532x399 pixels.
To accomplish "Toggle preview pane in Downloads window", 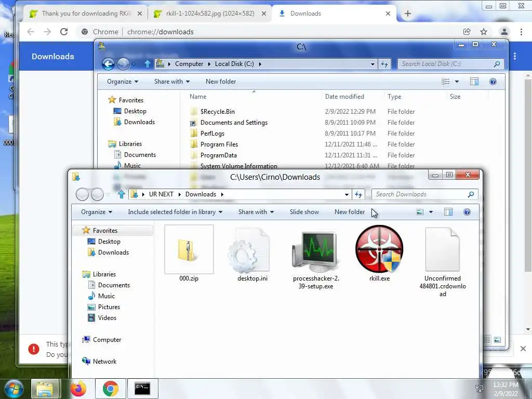I will tap(448, 212).
